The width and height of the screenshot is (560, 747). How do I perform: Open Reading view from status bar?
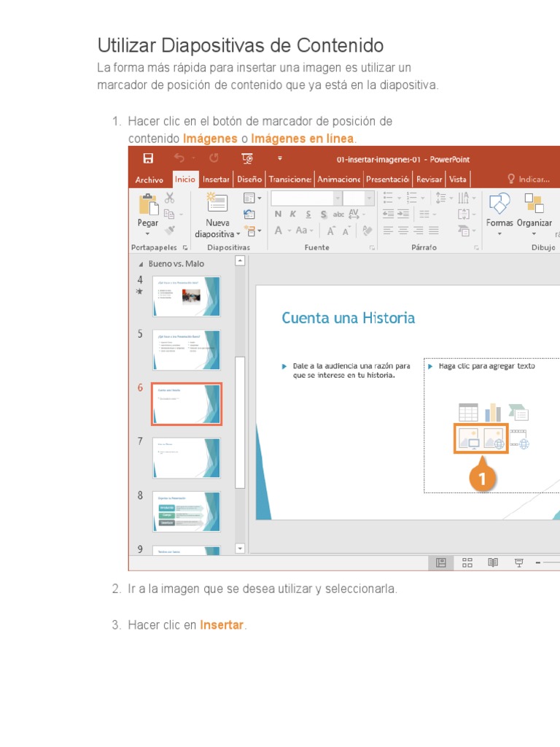point(493,562)
